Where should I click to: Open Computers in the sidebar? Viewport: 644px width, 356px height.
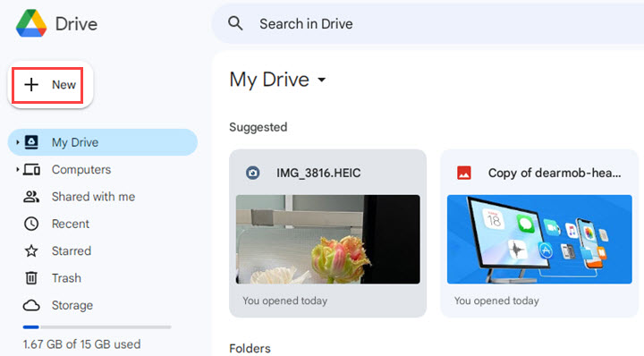81,170
